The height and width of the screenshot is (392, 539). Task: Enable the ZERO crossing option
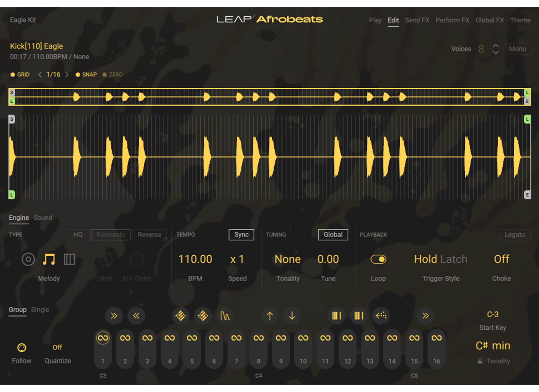(112, 75)
